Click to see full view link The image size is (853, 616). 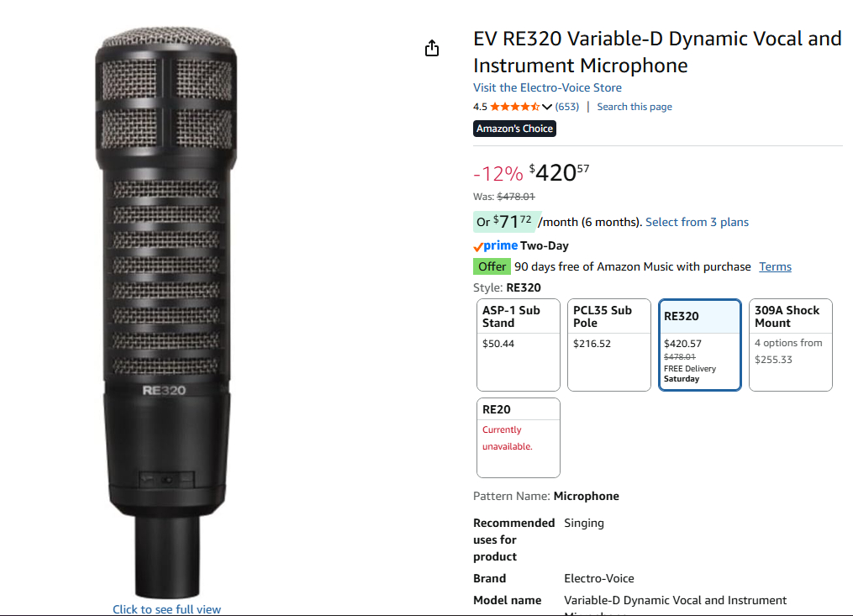pyautogui.click(x=167, y=609)
